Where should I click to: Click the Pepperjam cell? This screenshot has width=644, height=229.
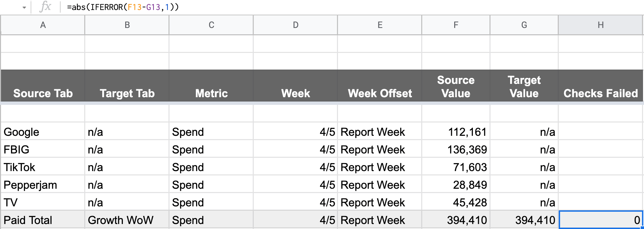[43, 185]
